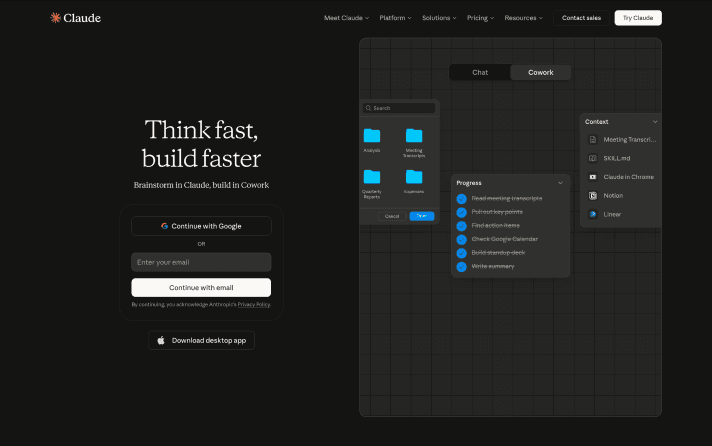Screen dimensions: 712x446
Task: Click 'Brainstorm in Claude, build in Cowork' text
Action: 201,185
